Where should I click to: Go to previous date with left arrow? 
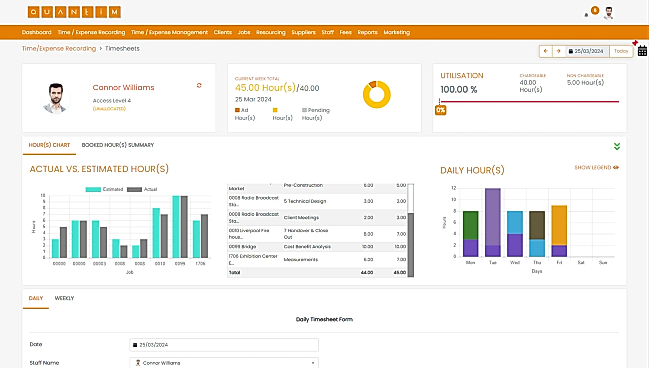(x=546, y=51)
